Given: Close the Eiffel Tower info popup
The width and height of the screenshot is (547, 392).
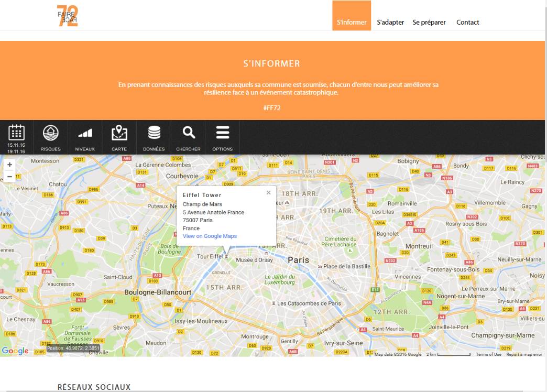Looking at the screenshot, I should pyautogui.click(x=268, y=192).
